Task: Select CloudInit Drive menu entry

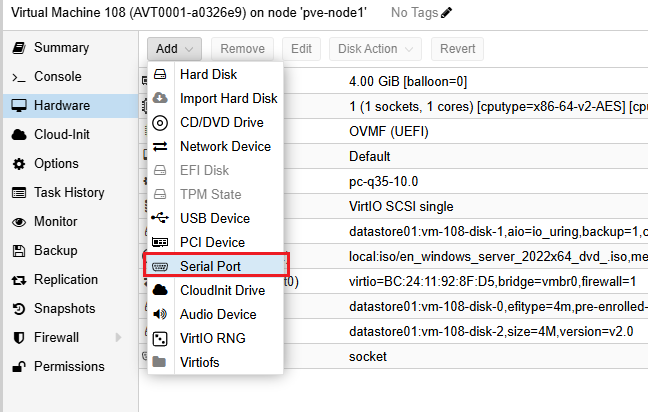Action: click(222, 290)
